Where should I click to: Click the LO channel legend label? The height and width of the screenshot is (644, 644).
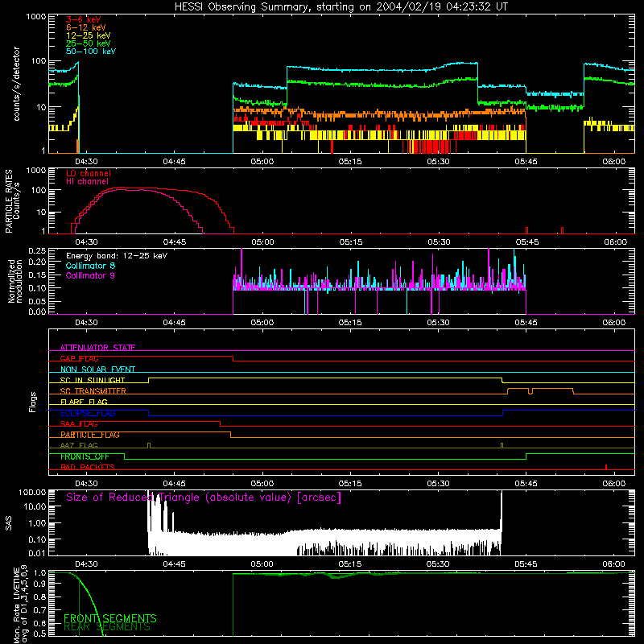[89, 173]
